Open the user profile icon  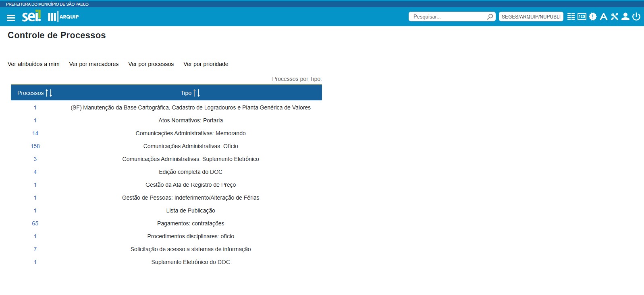625,17
